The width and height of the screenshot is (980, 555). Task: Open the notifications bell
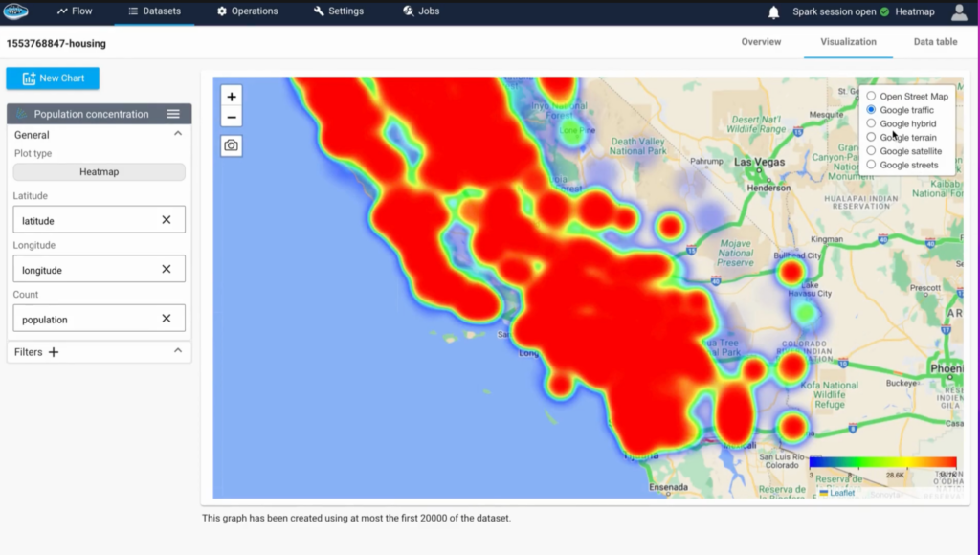pos(773,11)
